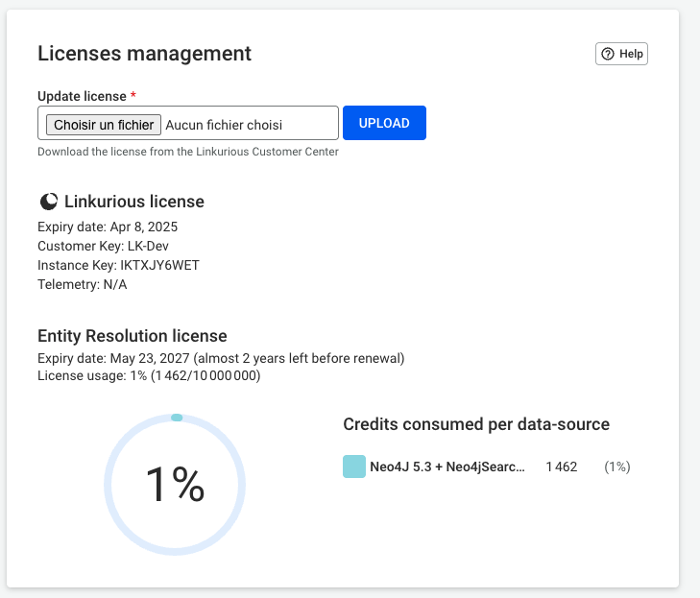
Task: Click the Entity Resolution license heading
Action: click(x=133, y=336)
